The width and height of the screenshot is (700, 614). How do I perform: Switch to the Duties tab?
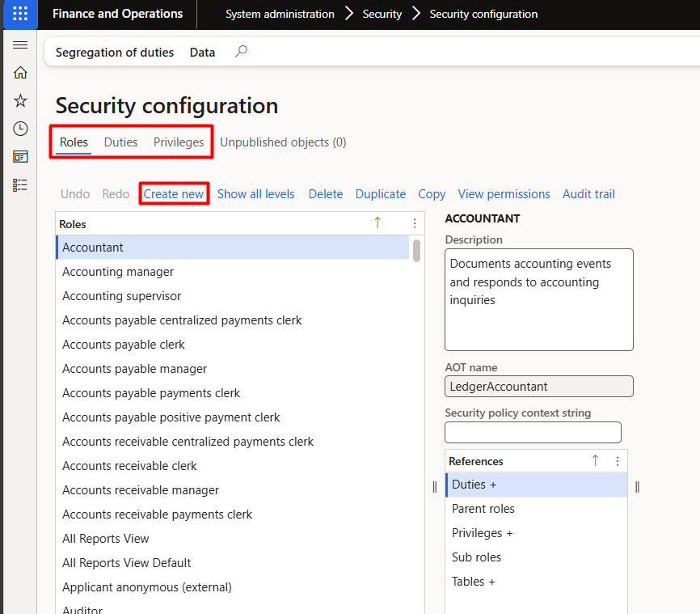120,142
